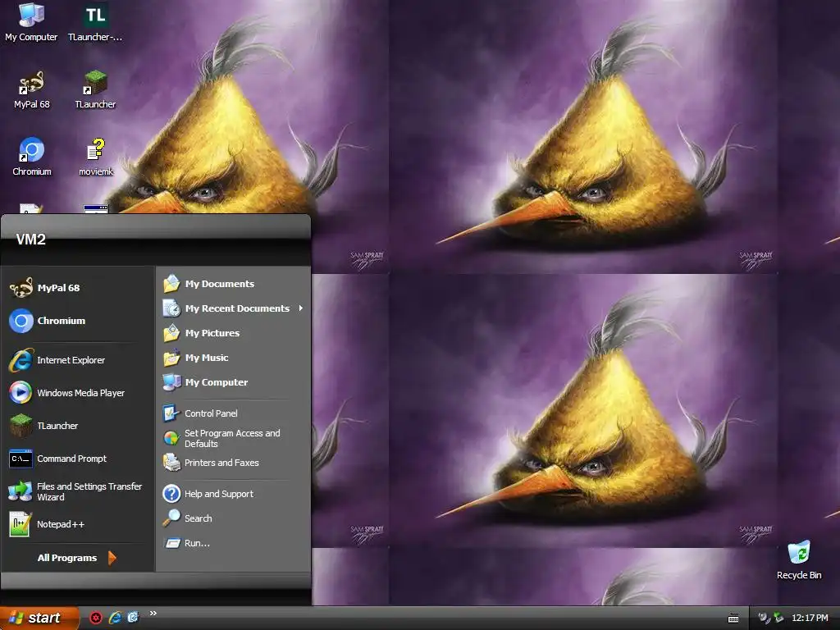Launch Notepad++ from Start menu
This screenshot has height=630, width=840.
[x=78, y=524]
